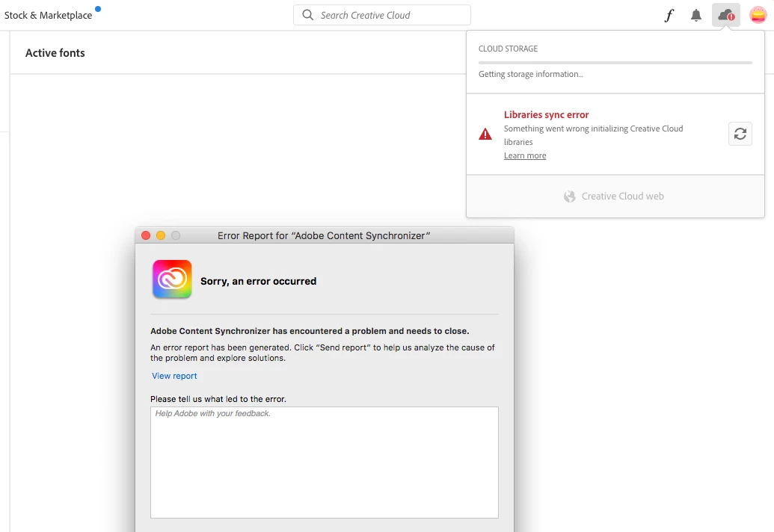Click the Libraries sync error heading
Screen dimensions: 774x532
(x=546, y=114)
